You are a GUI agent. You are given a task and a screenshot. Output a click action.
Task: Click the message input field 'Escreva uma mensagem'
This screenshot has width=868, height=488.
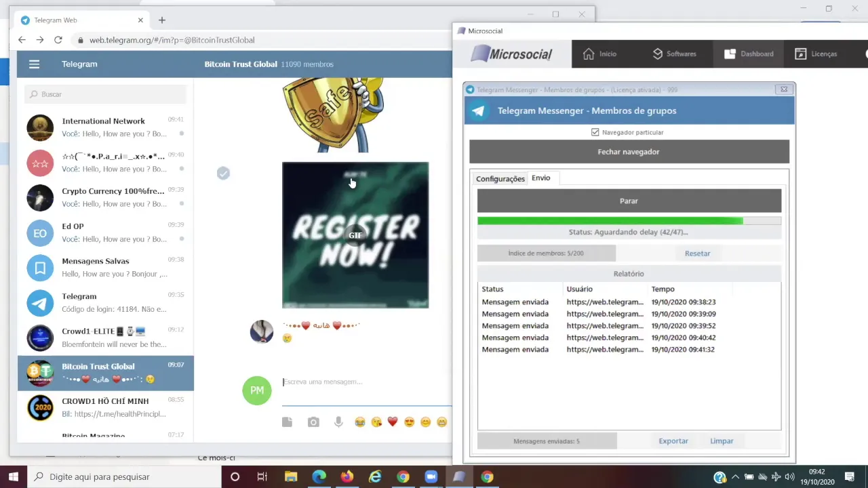(x=367, y=382)
